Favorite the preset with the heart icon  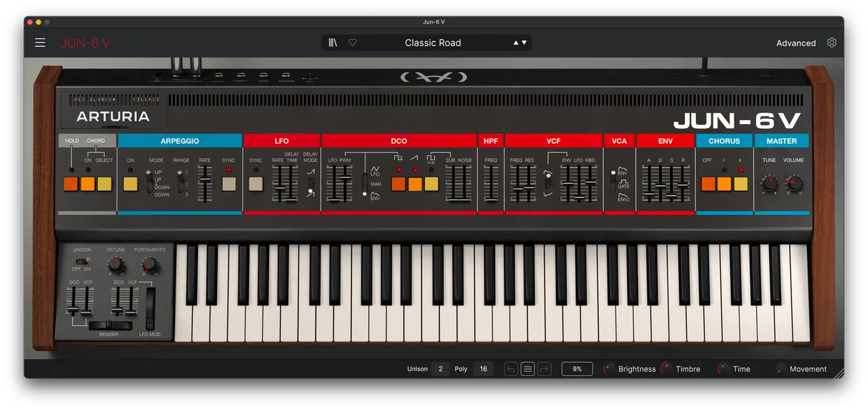click(353, 43)
